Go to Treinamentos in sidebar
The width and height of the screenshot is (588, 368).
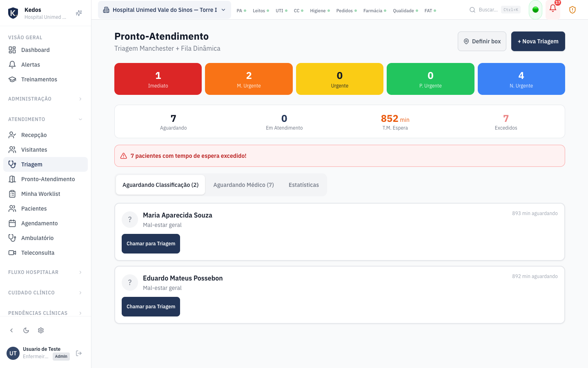tap(45, 79)
